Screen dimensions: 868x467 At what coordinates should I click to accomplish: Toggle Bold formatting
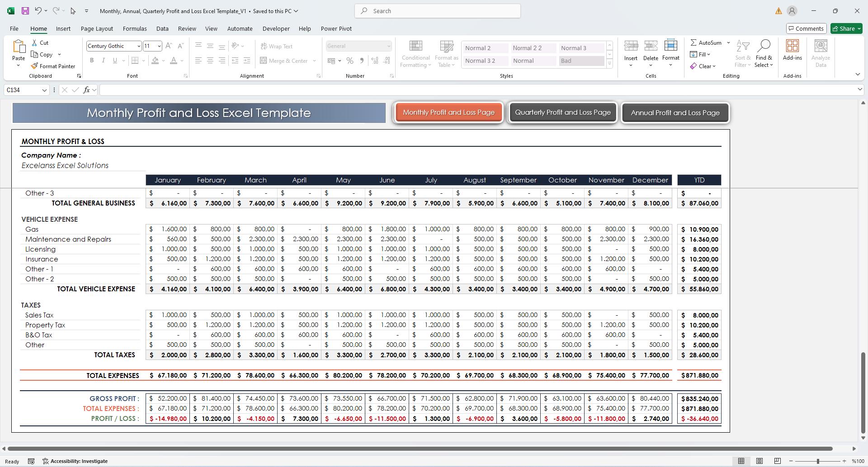pyautogui.click(x=92, y=61)
